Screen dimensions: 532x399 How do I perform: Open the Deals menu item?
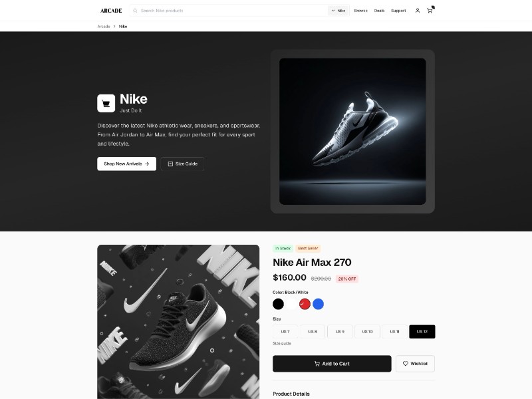click(x=379, y=11)
